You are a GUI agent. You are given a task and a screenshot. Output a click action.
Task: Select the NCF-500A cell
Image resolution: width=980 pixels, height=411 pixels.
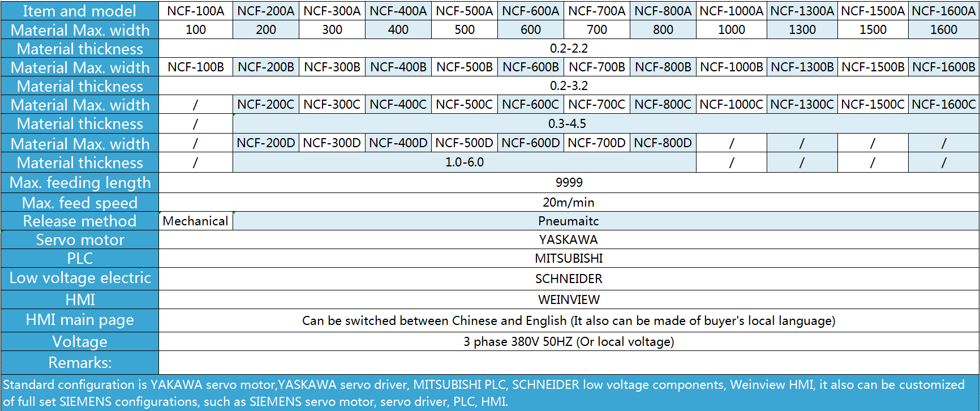pyautogui.click(x=465, y=11)
